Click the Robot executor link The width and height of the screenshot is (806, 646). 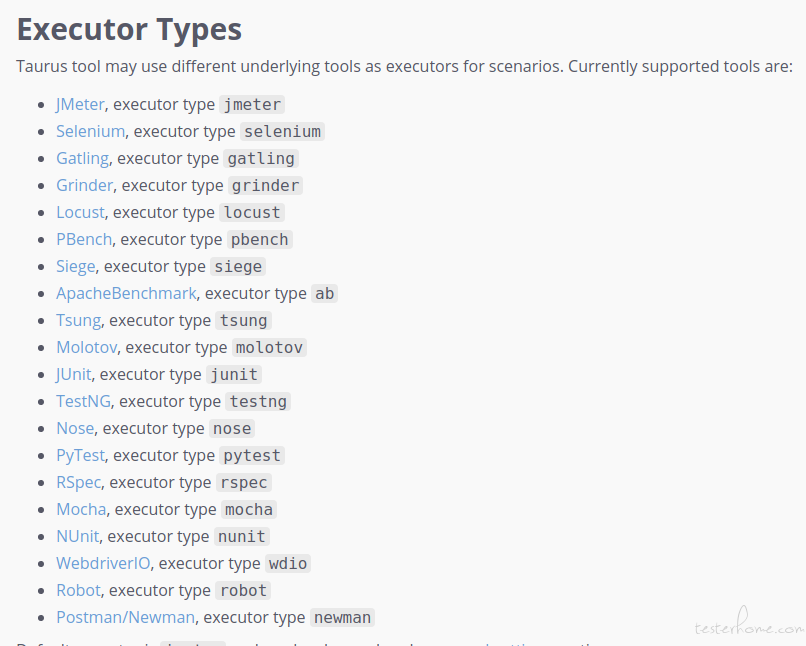tap(78, 590)
